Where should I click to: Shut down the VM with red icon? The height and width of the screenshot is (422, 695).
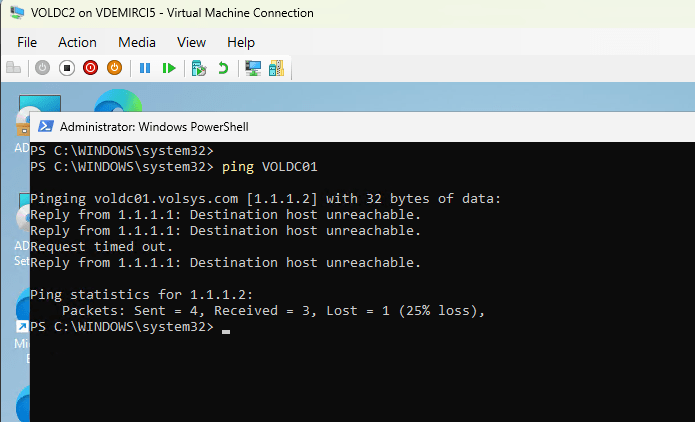(x=90, y=68)
